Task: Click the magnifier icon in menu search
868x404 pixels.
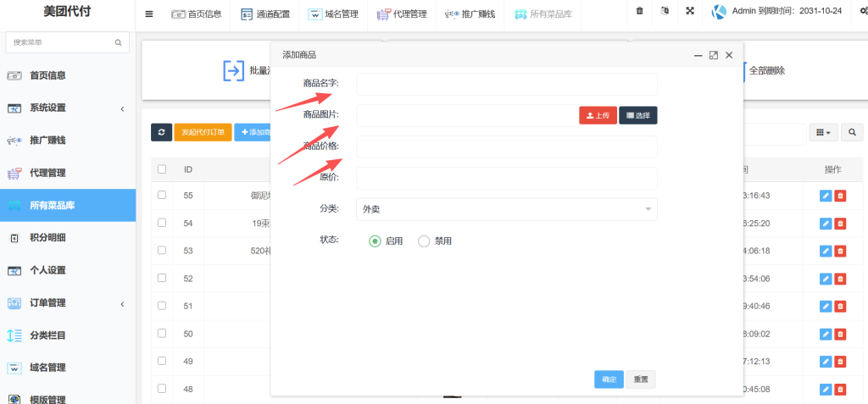Action: tap(118, 42)
